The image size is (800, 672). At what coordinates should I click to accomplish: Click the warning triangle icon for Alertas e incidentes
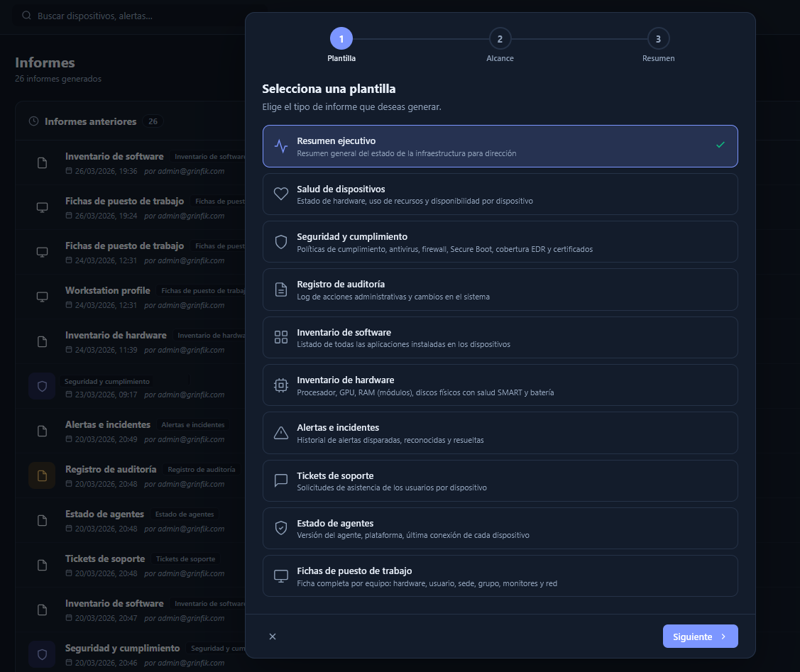pos(281,433)
